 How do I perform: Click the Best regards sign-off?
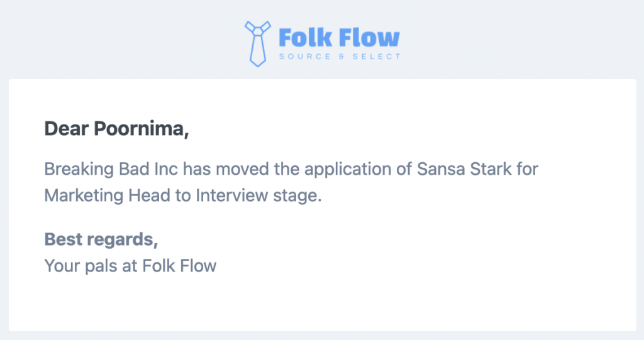click(x=101, y=239)
